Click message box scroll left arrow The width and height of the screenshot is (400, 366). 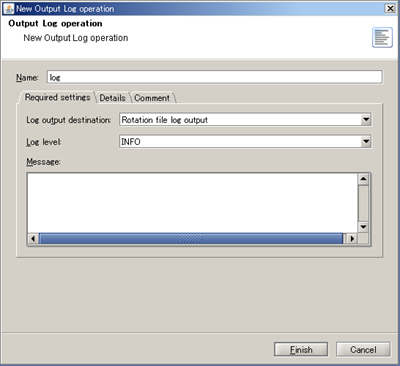point(33,238)
